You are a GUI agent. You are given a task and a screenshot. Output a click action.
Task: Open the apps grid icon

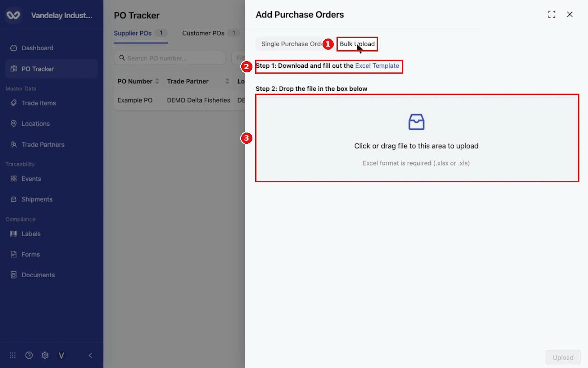[13, 355]
